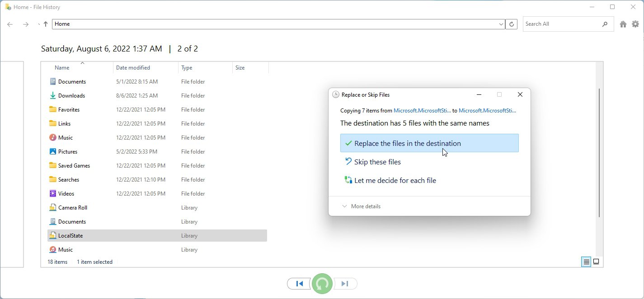Choose Replace the files in the destination
Image resolution: width=644 pixels, height=299 pixels.
429,143
